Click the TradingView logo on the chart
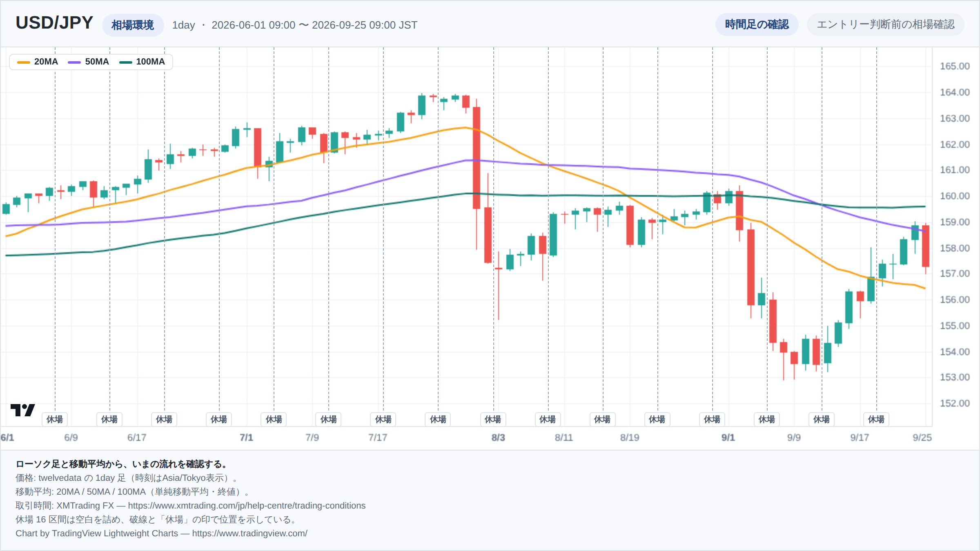This screenshot has height=551, width=980. 22,410
